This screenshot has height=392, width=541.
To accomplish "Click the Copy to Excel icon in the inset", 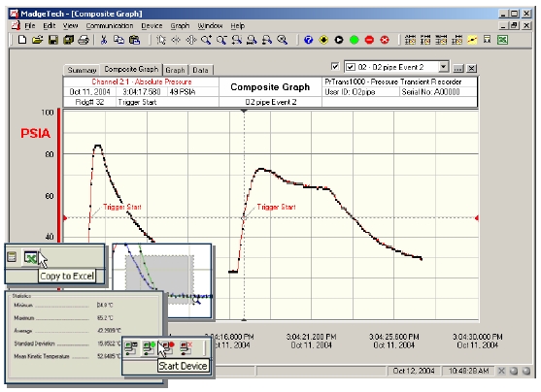I will (x=30, y=257).
